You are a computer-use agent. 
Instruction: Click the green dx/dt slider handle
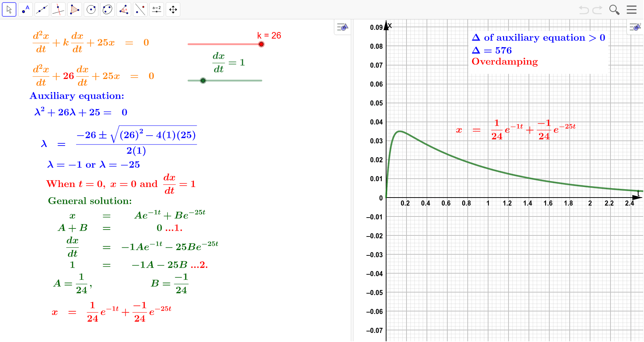coord(203,80)
